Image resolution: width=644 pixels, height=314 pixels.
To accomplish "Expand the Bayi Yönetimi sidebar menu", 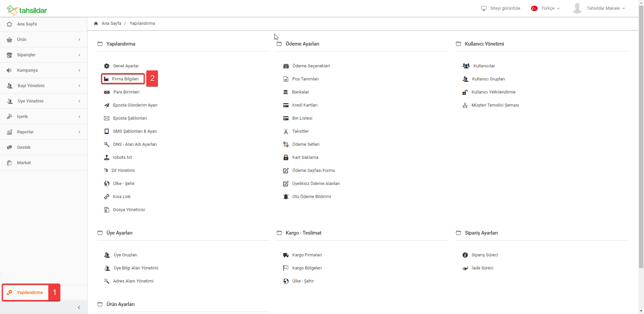I will pyautogui.click(x=44, y=86).
